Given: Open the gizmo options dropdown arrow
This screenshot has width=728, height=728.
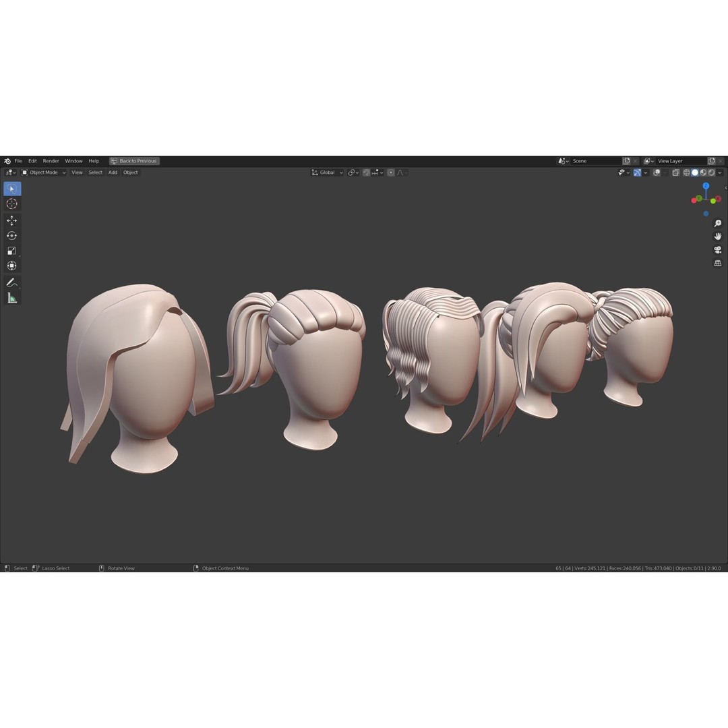Looking at the screenshot, I should (645, 173).
